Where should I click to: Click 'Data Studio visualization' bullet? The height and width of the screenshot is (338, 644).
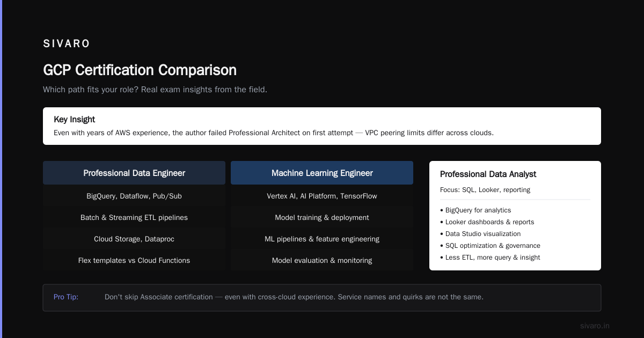click(480, 234)
